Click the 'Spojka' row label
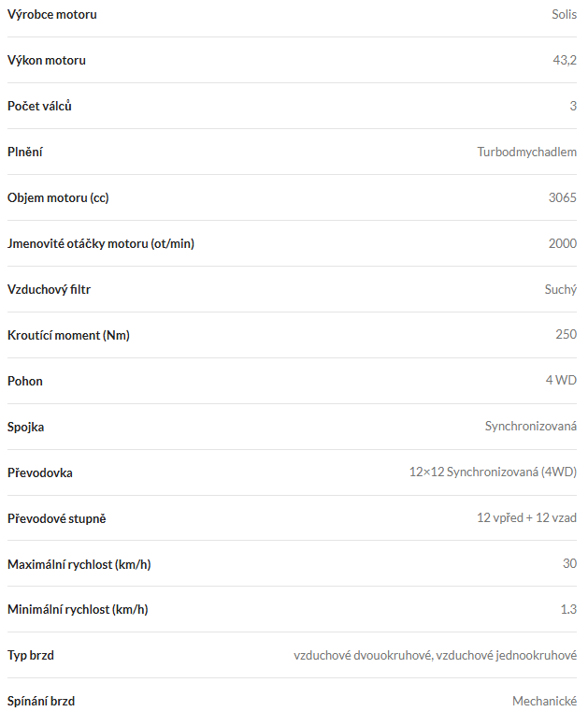 pyautogui.click(x=26, y=427)
